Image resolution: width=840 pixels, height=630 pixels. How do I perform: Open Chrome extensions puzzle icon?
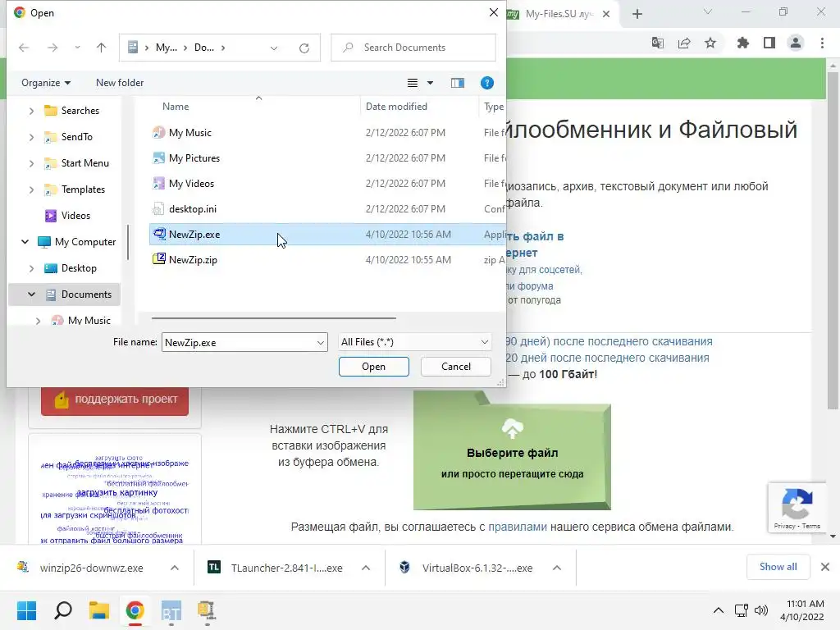(743, 43)
